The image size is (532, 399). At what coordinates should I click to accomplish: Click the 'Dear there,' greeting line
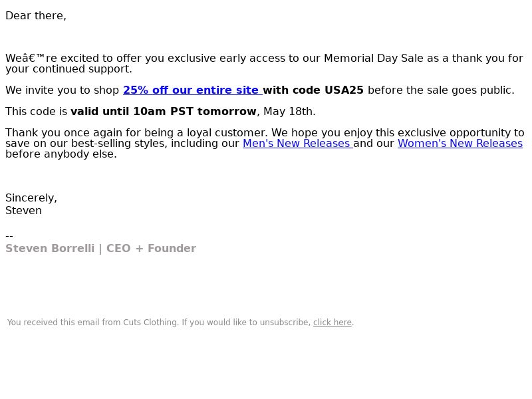[x=36, y=16]
